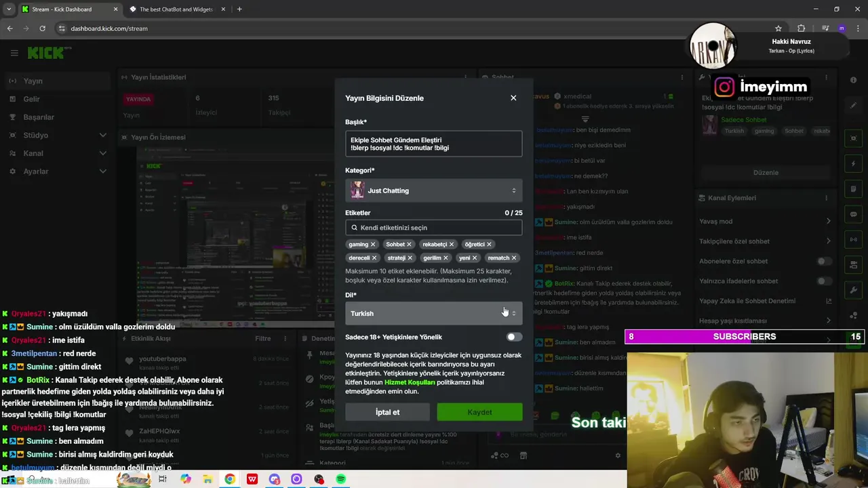Screen dimensions: 868x488
Task: Click Düzenle button in stream info panel
Action: 766,172
